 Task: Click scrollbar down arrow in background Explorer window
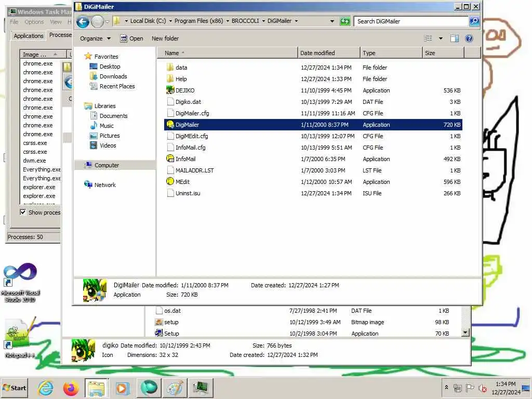click(465, 332)
